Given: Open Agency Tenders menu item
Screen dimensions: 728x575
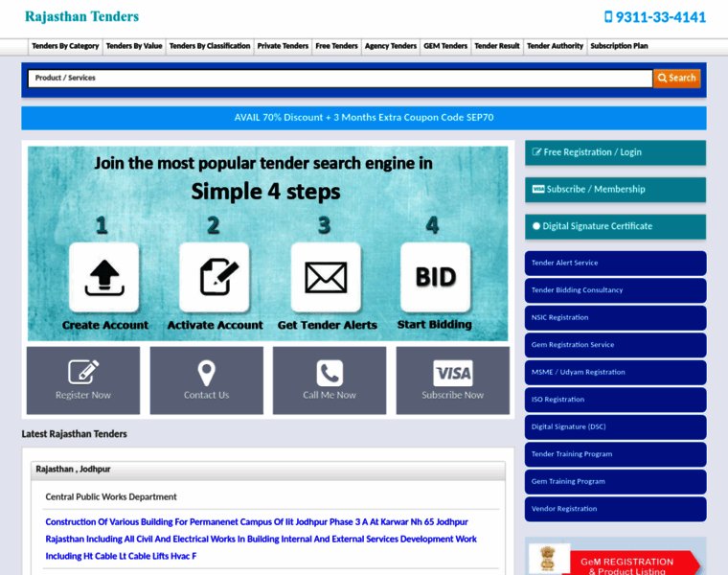Looking at the screenshot, I should coord(391,46).
